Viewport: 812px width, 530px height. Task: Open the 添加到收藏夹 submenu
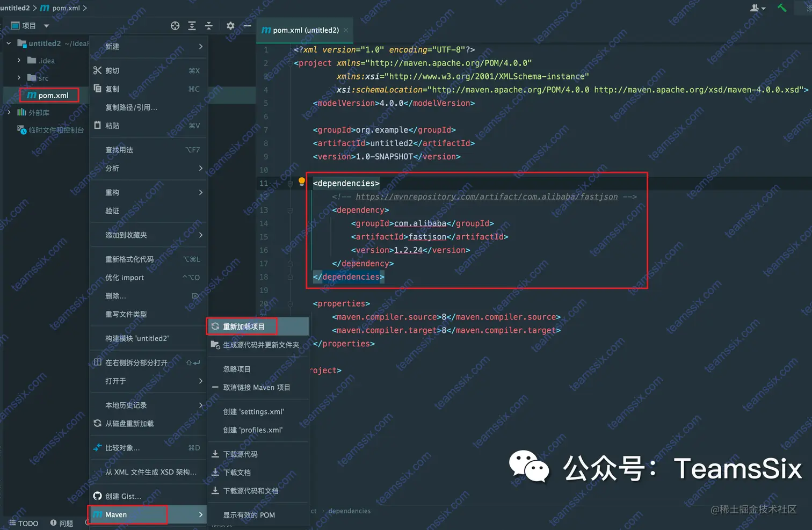tap(148, 235)
